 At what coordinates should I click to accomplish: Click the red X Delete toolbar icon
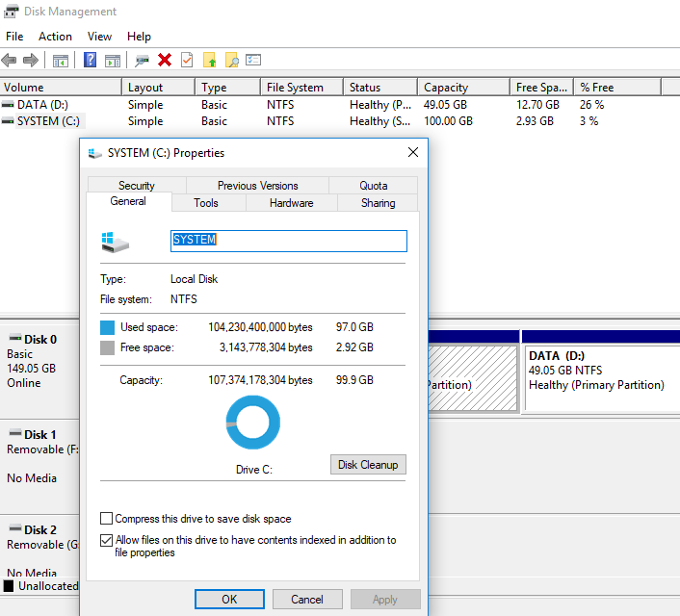point(165,61)
